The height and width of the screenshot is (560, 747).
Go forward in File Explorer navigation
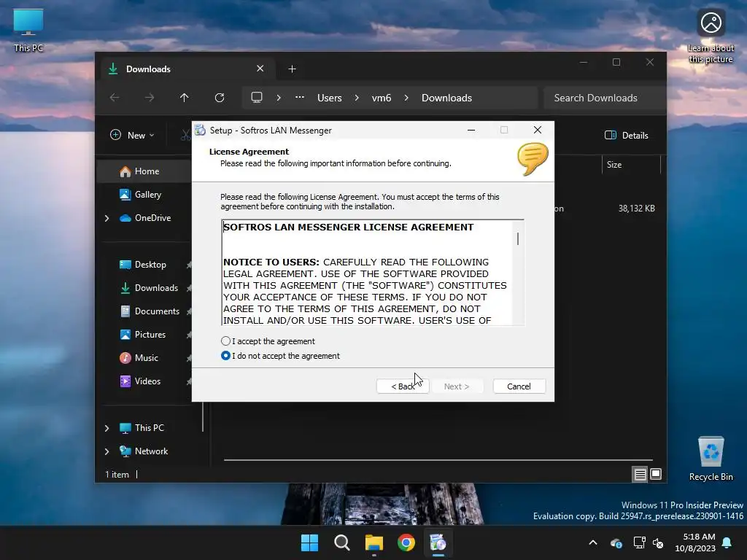[149, 98]
